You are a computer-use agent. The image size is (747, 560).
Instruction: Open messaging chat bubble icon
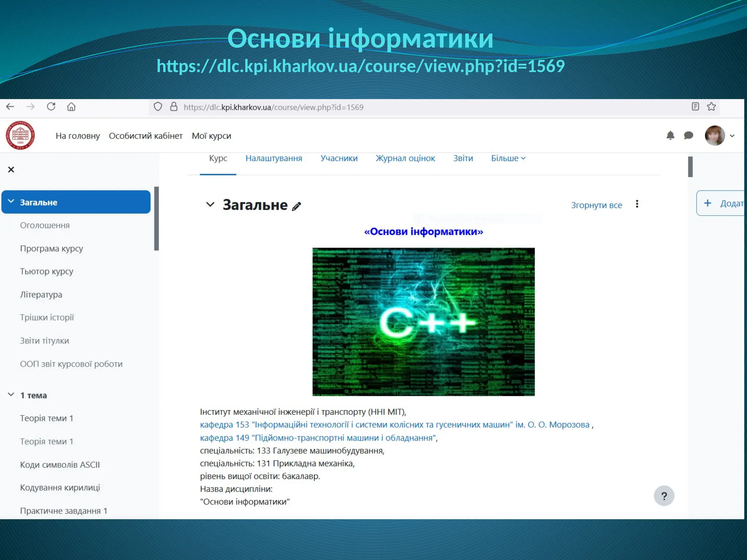click(688, 136)
